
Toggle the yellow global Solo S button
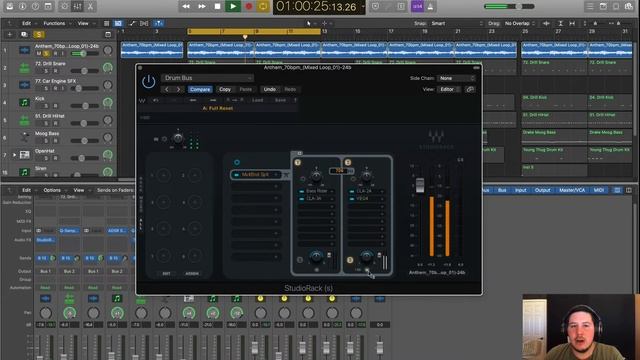pyautogui.click(x=39, y=35)
